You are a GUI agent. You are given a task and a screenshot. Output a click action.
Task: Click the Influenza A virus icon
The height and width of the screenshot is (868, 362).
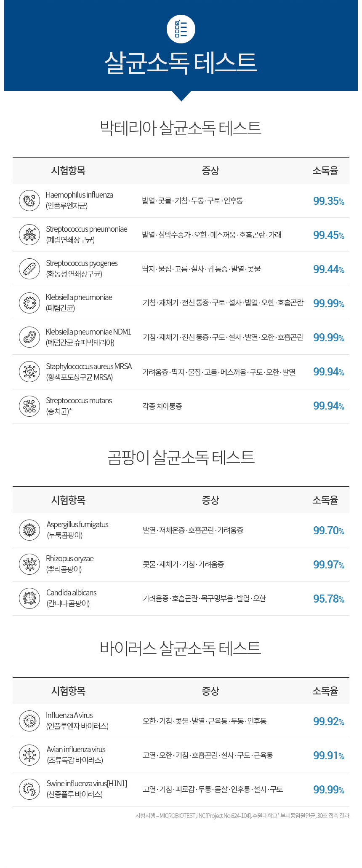click(x=29, y=721)
